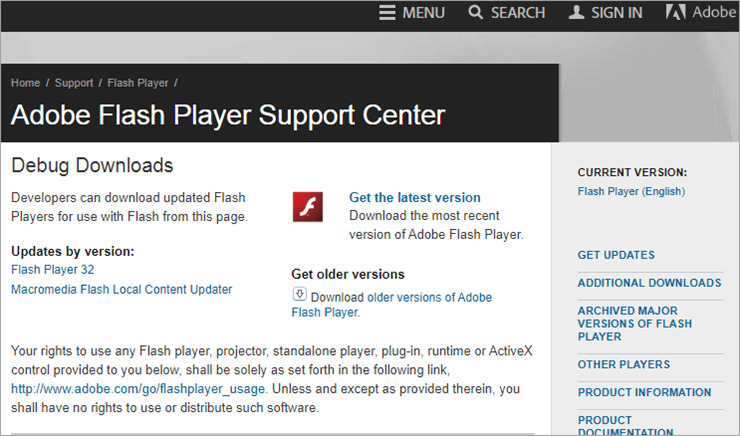
Task: Click the SIGN IN user icon
Action: pos(576,13)
